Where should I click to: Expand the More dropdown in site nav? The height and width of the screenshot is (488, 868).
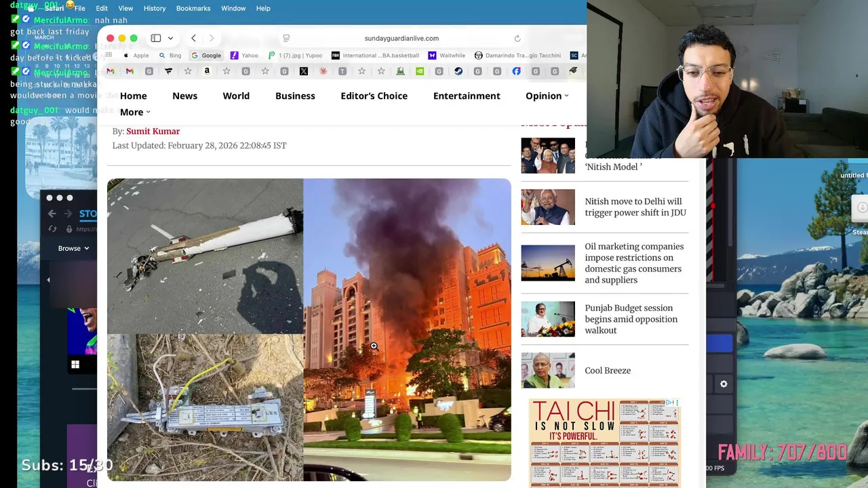pyautogui.click(x=135, y=113)
